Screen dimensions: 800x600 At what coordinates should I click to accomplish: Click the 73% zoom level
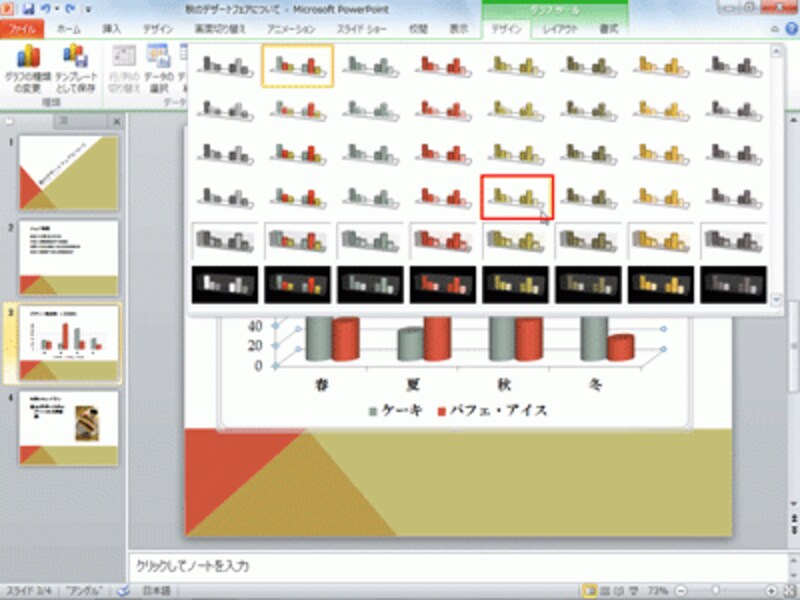(x=658, y=591)
